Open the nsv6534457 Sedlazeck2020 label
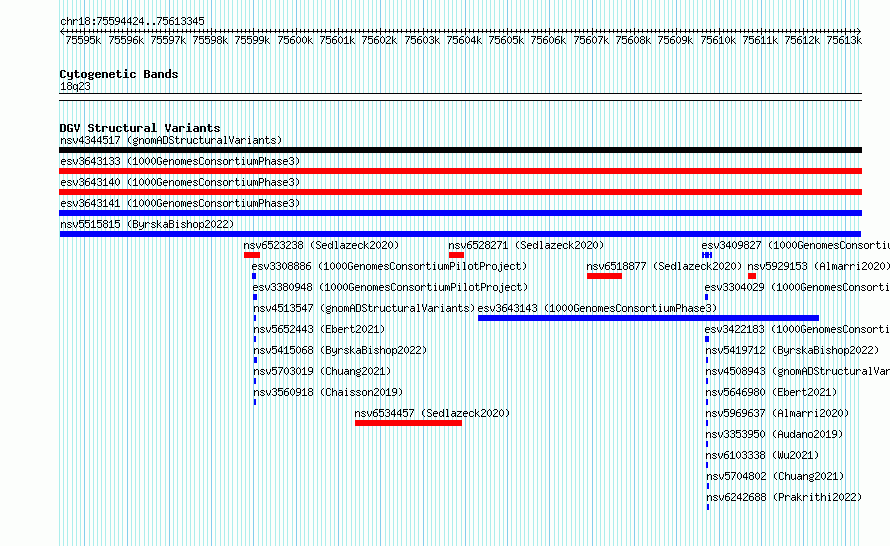This screenshot has width=890, height=546. (x=432, y=413)
